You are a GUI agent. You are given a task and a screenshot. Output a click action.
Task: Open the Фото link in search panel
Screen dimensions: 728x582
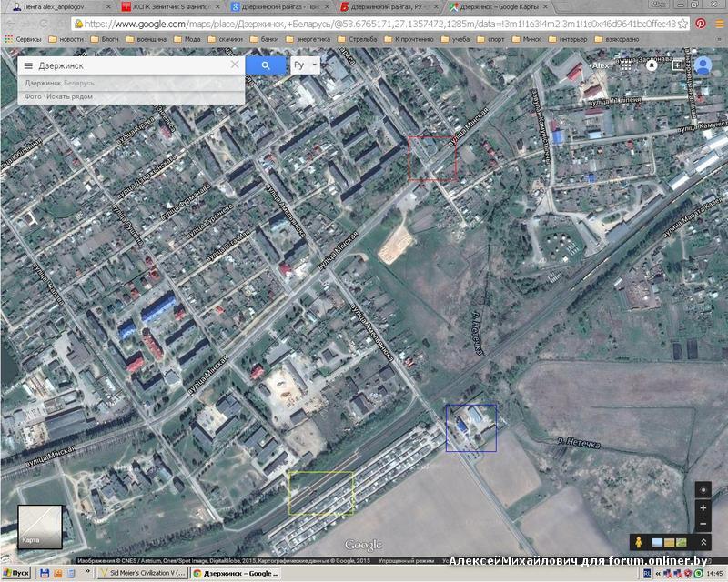pyautogui.click(x=33, y=96)
